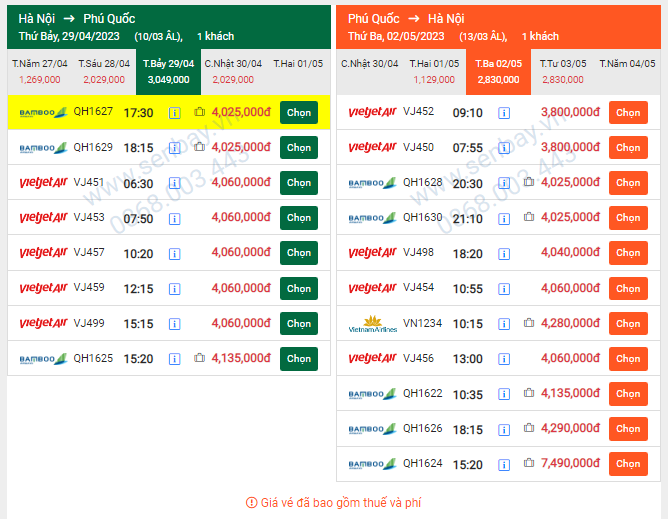Choose return flight QH1628 at 20:30

628,183
